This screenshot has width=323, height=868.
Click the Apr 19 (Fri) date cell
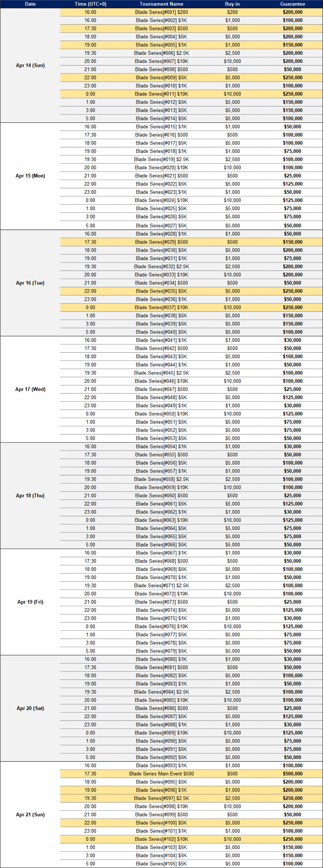coord(30,602)
